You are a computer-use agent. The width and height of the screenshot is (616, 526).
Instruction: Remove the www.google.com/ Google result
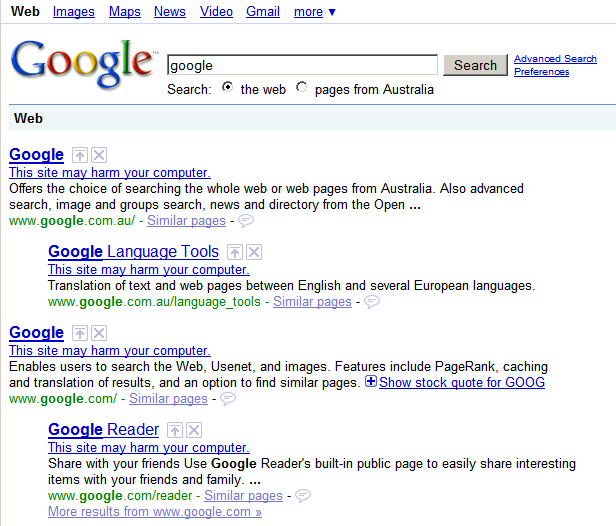click(99, 333)
